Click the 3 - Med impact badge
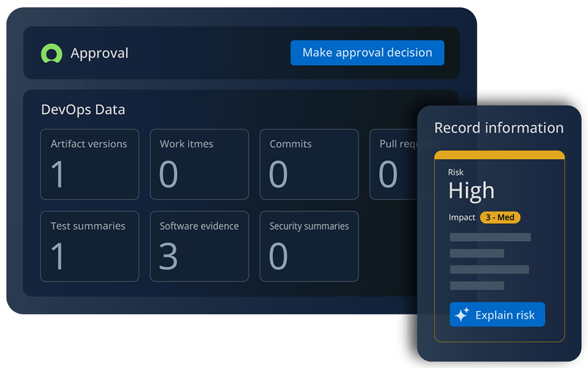The image size is (588, 368). point(500,218)
